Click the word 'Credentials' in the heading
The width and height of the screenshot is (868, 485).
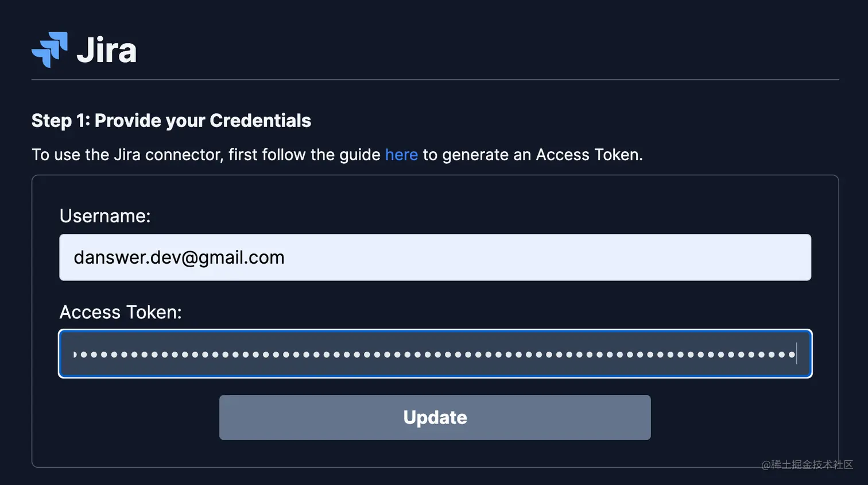260,121
